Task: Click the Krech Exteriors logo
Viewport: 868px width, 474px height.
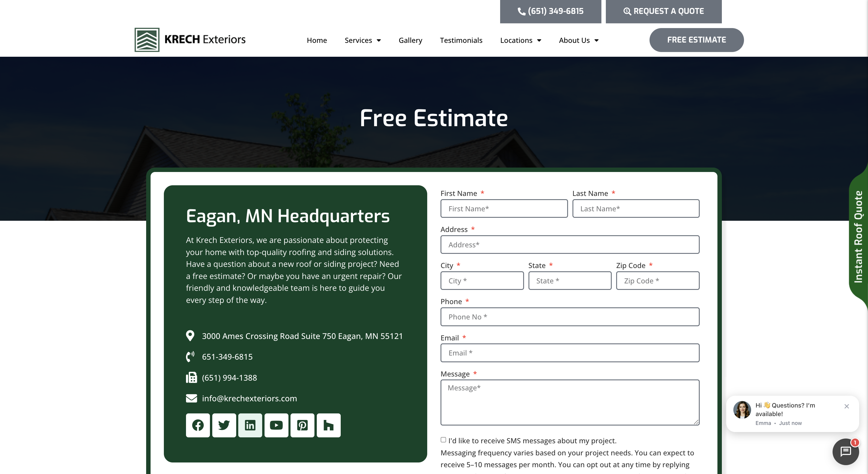Action: pos(190,40)
